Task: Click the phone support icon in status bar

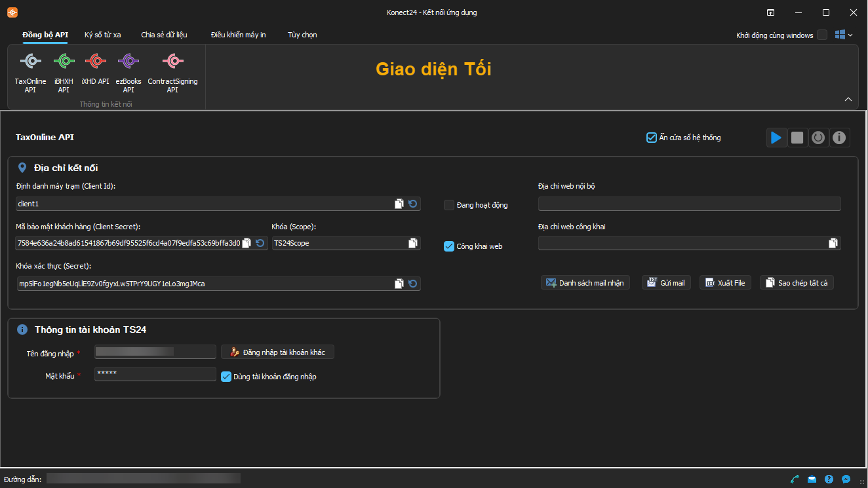Action: pos(795,479)
